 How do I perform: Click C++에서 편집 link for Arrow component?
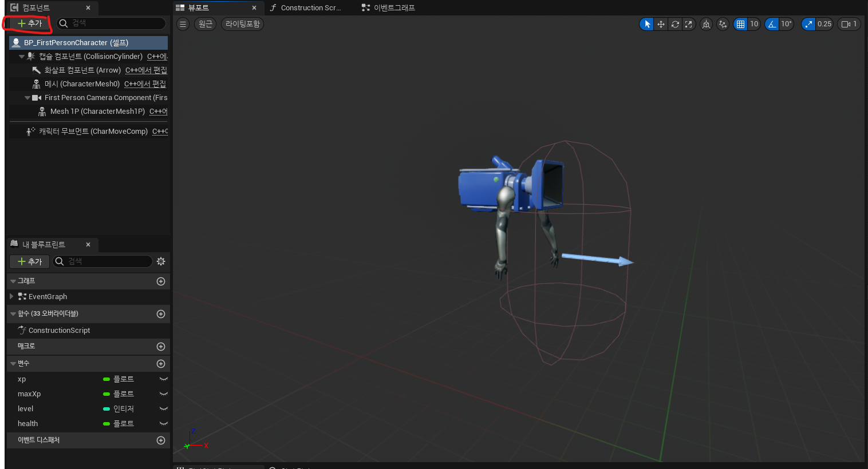(x=146, y=70)
